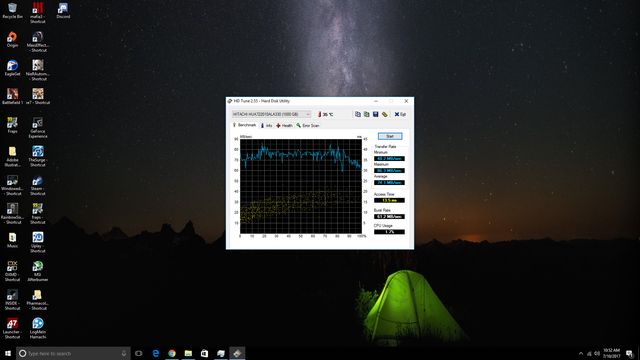The image size is (640, 360).
Task: Click the taskbar search box
Action: [73, 353]
